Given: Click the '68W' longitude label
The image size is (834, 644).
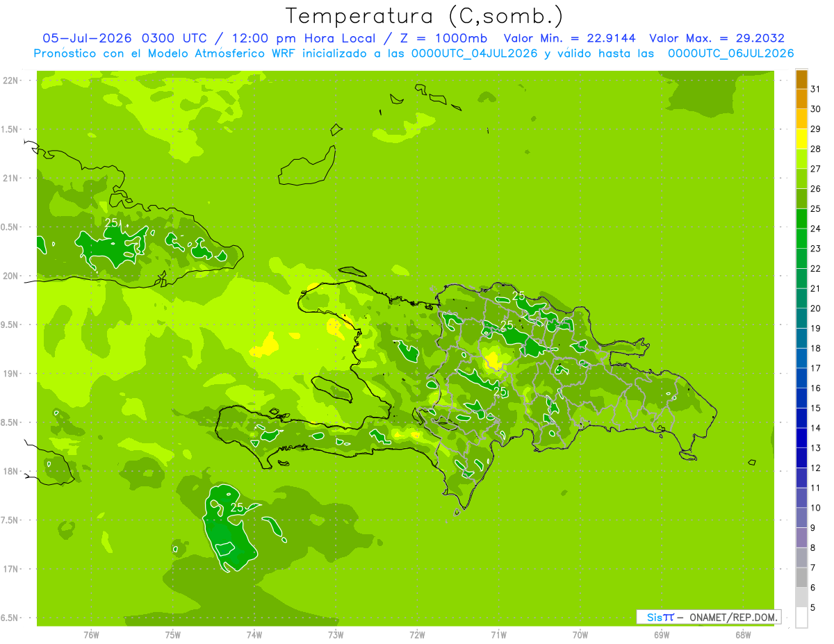Looking at the screenshot, I should [743, 635].
